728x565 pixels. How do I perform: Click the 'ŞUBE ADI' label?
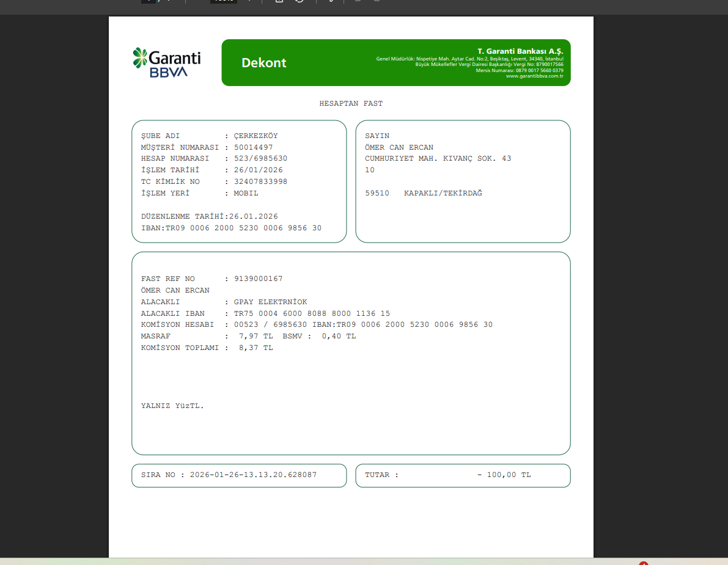pyautogui.click(x=160, y=136)
